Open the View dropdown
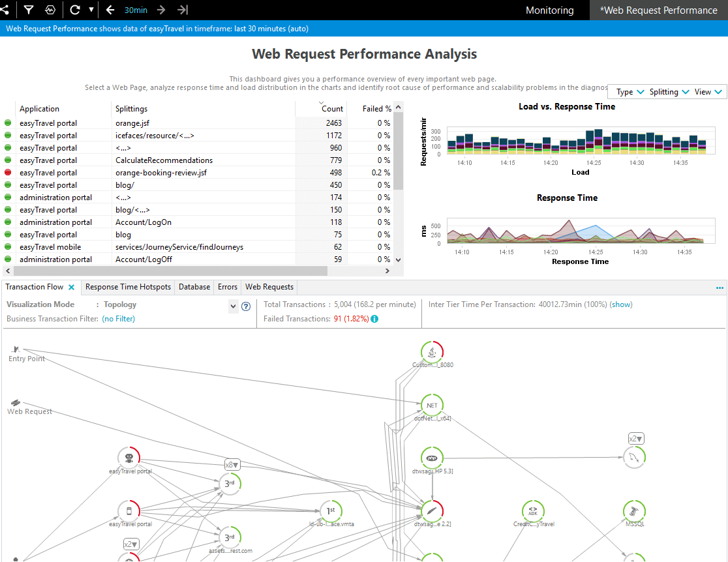Screen dimensions: 728x562 708,92
